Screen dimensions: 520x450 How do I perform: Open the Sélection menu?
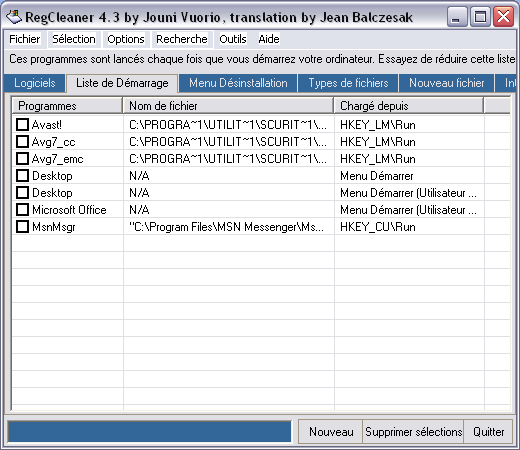[74, 39]
